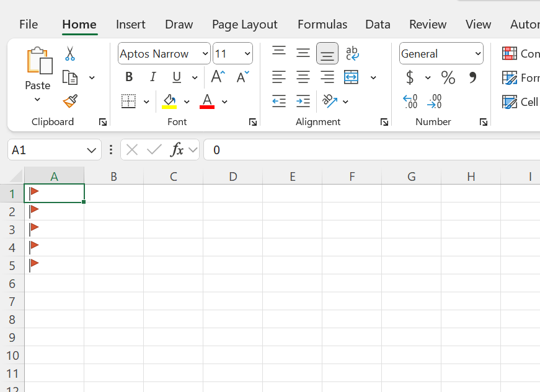The width and height of the screenshot is (540, 392).
Task: Switch to the Review tab
Action: pyautogui.click(x=428, y=24)
